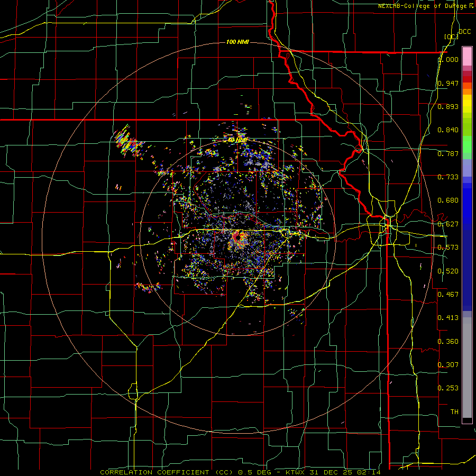476x476 pixels.
Task: Click the 0.573 scale value
Action: coord(448,248)
